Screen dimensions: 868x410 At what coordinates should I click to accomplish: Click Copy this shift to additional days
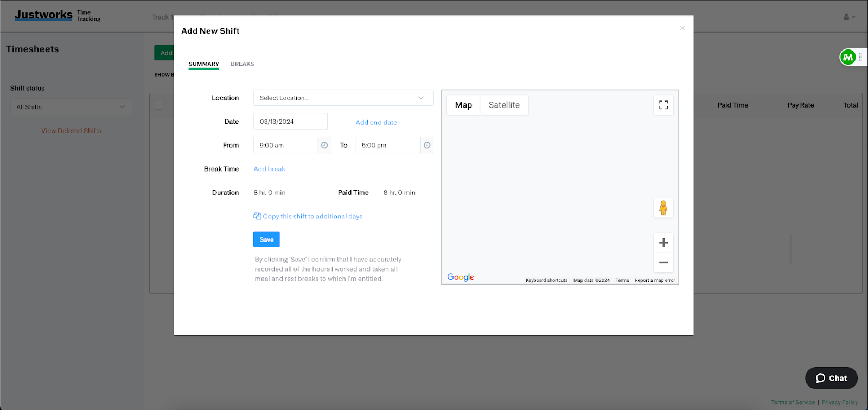pos(312,216)
